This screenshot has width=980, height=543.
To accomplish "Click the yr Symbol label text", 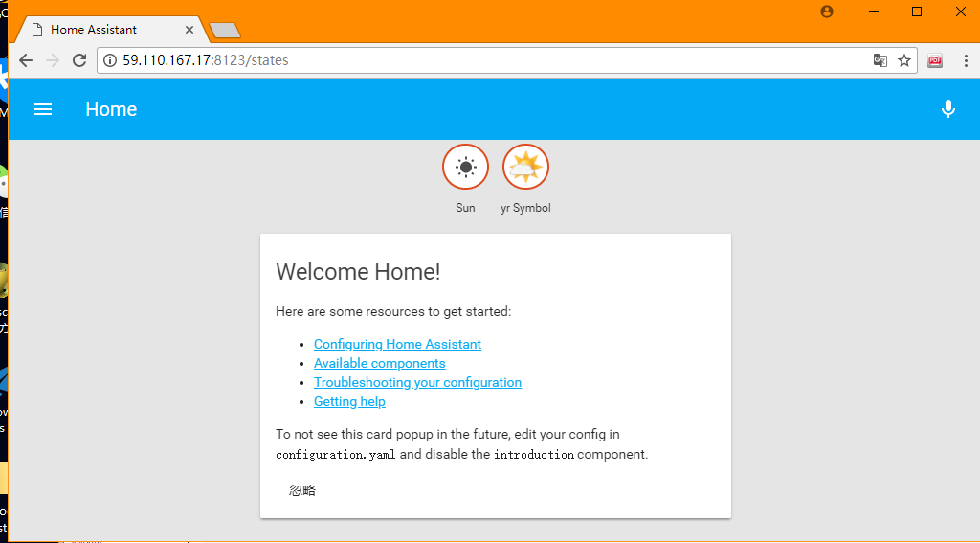I will (x=525, y=208).
